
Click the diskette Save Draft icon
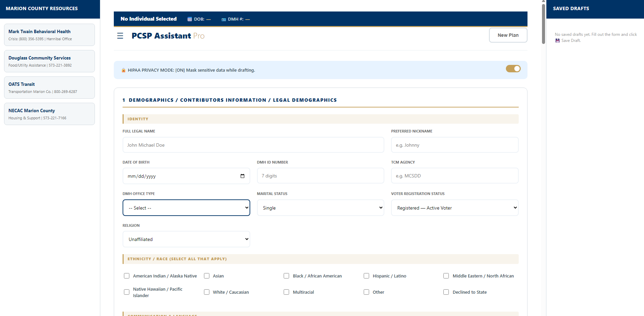pos(557,41)
